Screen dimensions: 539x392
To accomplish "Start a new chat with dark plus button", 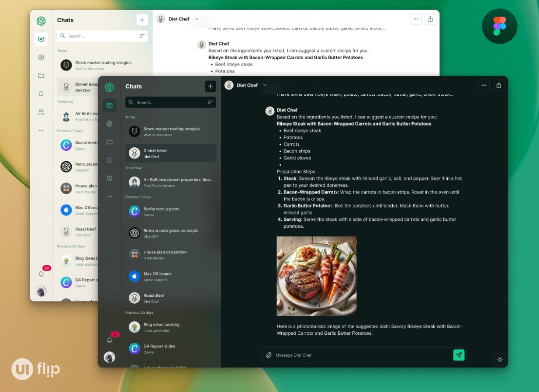I will (210, 86).
